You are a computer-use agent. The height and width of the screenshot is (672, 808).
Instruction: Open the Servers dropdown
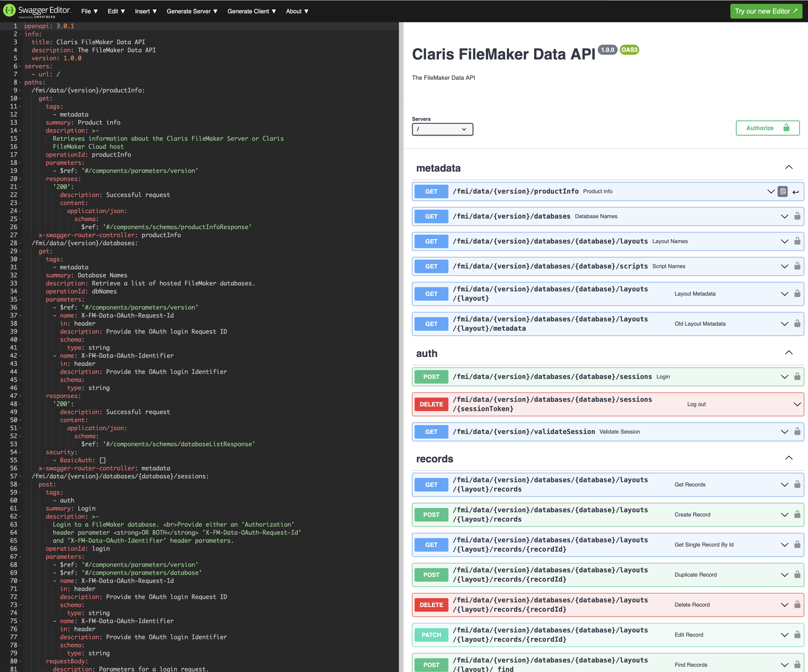(x=442, y=129)
